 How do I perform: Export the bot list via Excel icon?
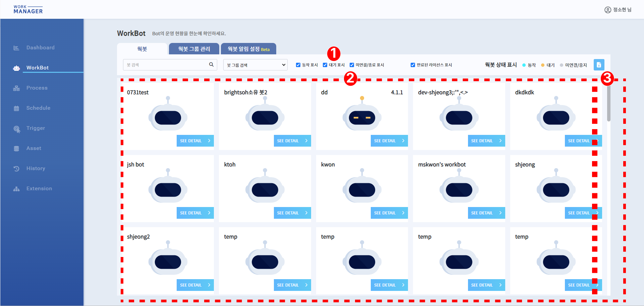point(599,65)
